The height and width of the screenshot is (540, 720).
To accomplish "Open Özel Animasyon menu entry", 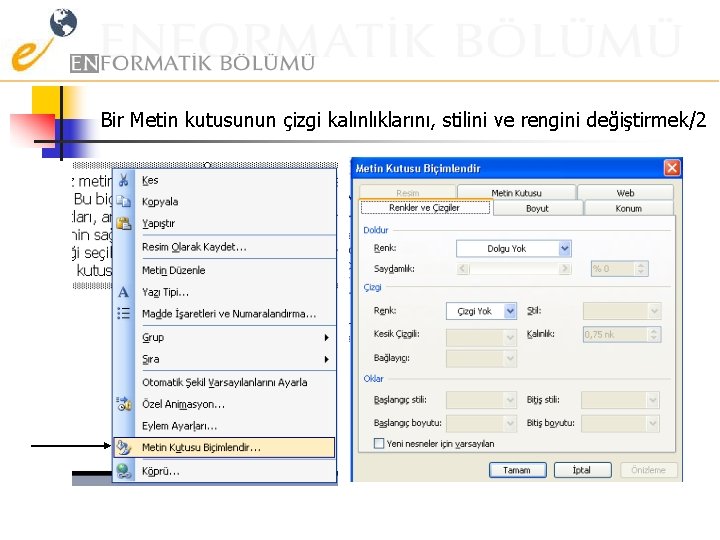I will pos(225,404).
